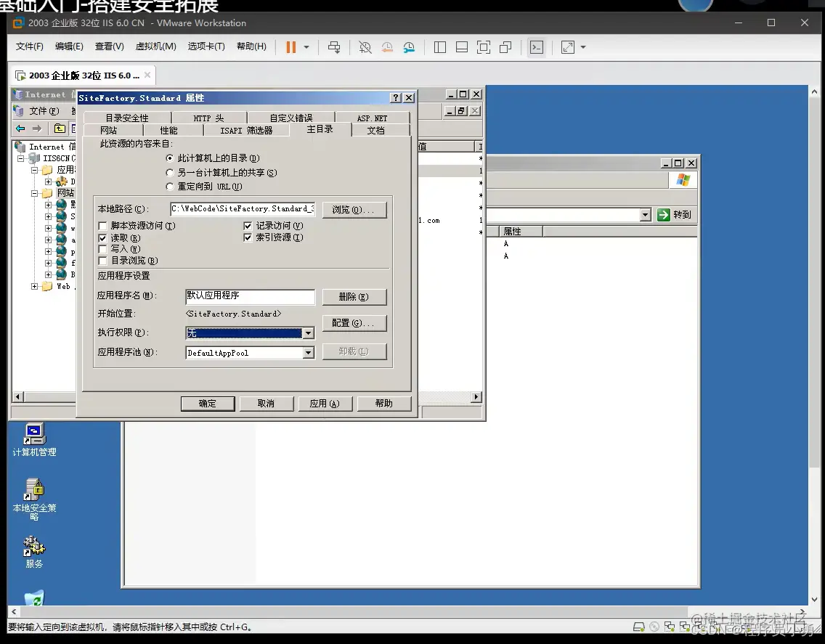Open the 应用程序池 DefaultAppPool dropdown
Image resolution: width=825 pixels, height=644 pixels.
[309, 353]
